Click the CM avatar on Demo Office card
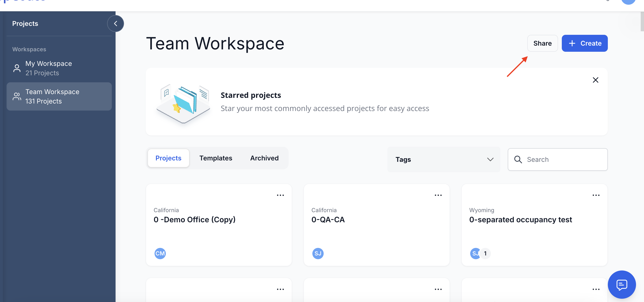Image resolution: width=644 pixels, height=302 pixels. point(160,253)
